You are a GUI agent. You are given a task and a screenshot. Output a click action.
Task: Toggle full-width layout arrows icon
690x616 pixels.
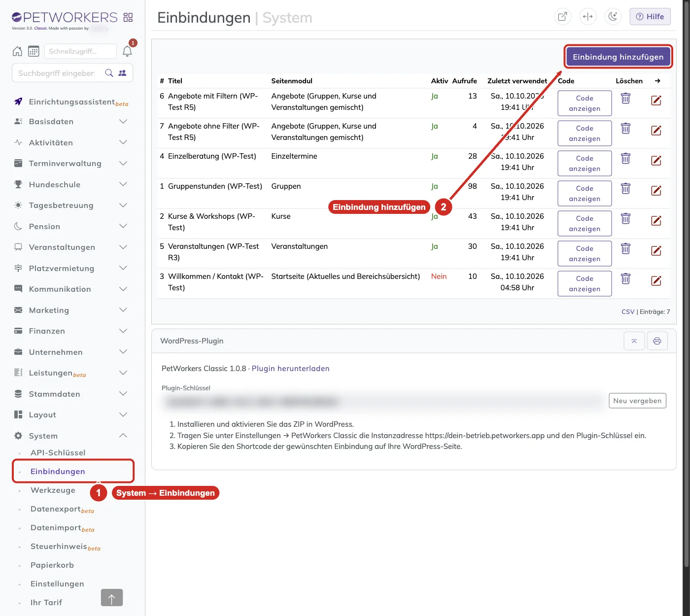[x=587, y=16]
